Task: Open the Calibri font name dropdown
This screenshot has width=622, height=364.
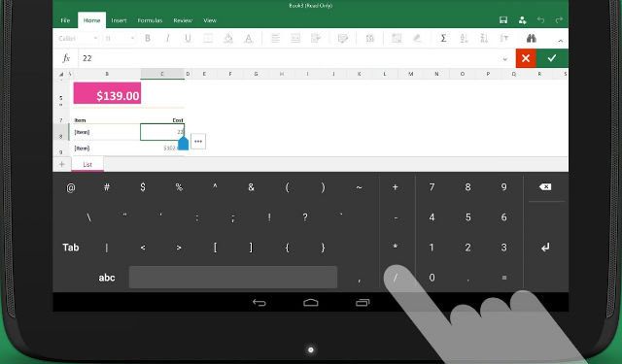Action: (x=78, y=39)
